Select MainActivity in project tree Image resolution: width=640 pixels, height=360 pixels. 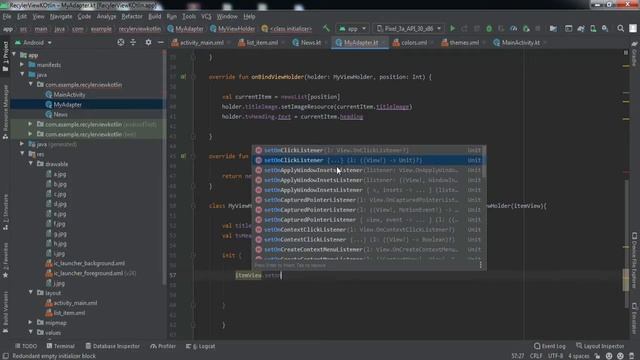pyautogui.click(x=69, y=95)
